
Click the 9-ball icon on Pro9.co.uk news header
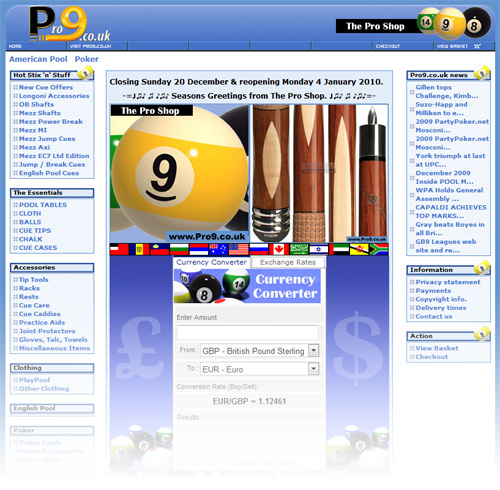[482, 73]
